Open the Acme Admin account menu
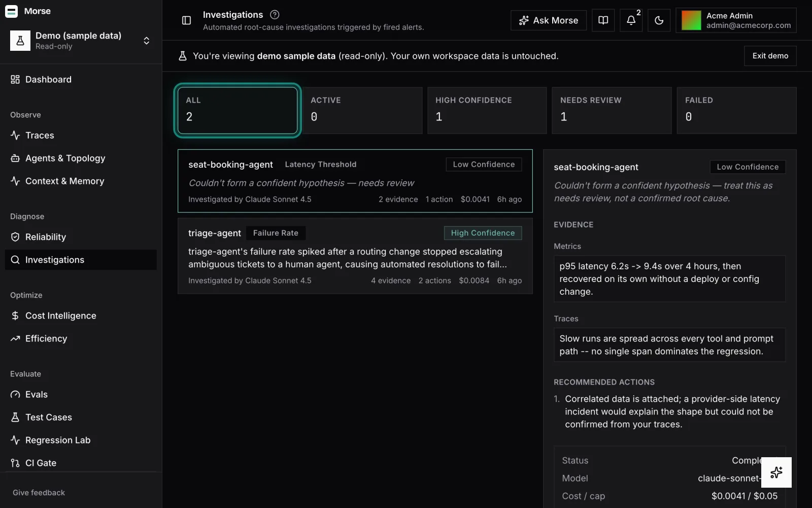 (x=736, y=20)
